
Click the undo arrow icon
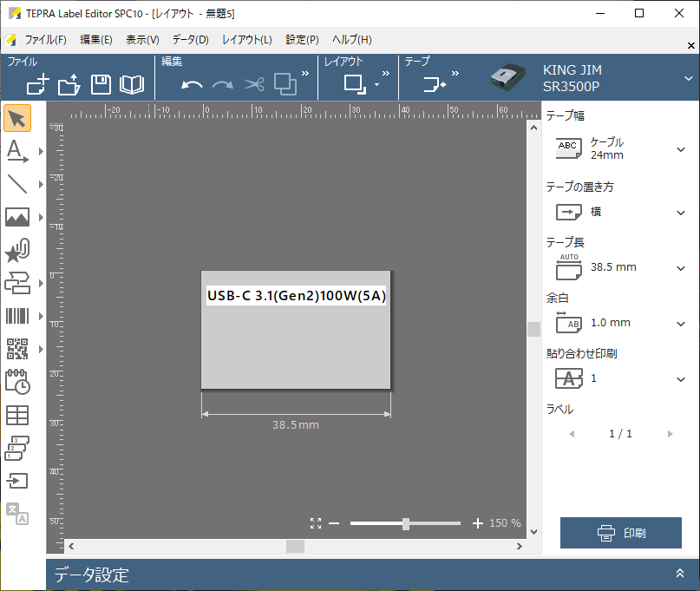click(x=192, y=84)
